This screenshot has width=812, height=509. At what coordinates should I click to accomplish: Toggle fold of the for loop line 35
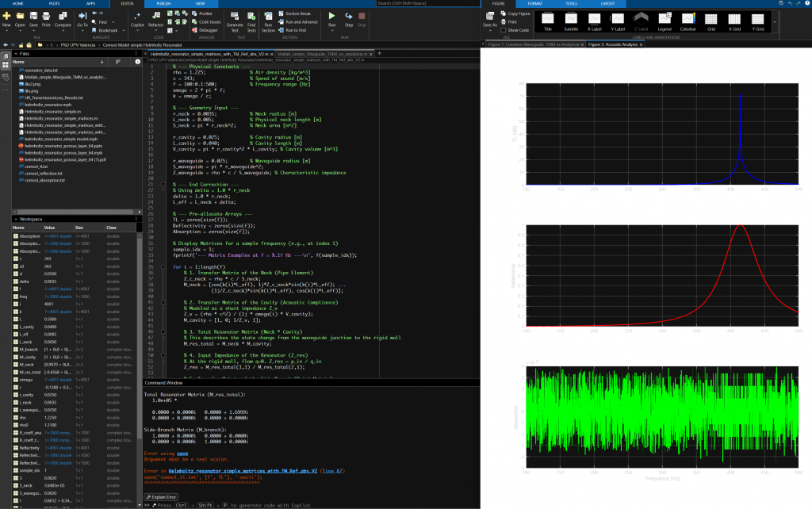point(163,267)
